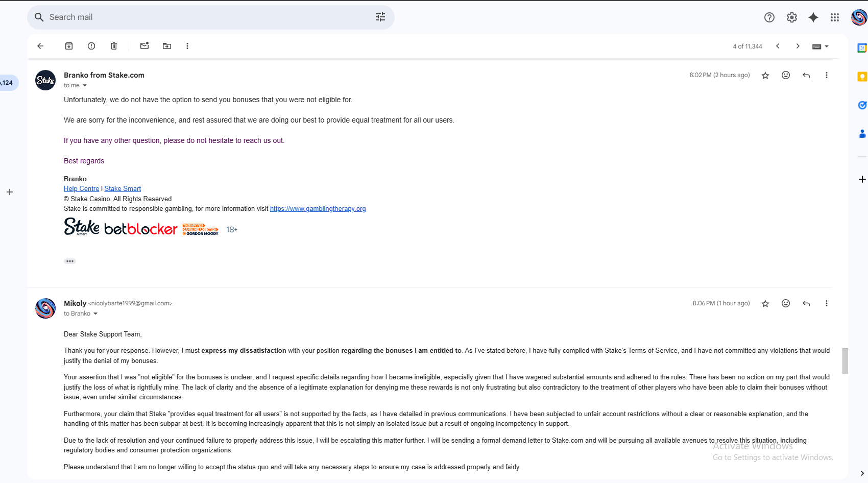Star the Mikoly message

[x=765, y=304]
